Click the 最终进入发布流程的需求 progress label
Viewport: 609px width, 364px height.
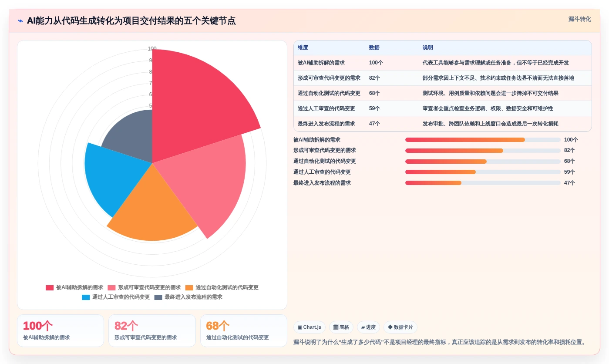pos(322,183)
